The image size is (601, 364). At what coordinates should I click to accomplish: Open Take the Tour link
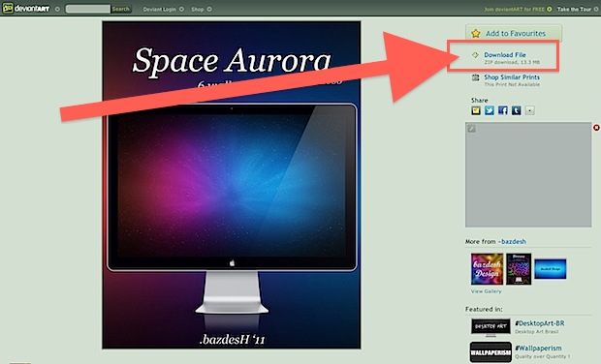pos(574,9)
